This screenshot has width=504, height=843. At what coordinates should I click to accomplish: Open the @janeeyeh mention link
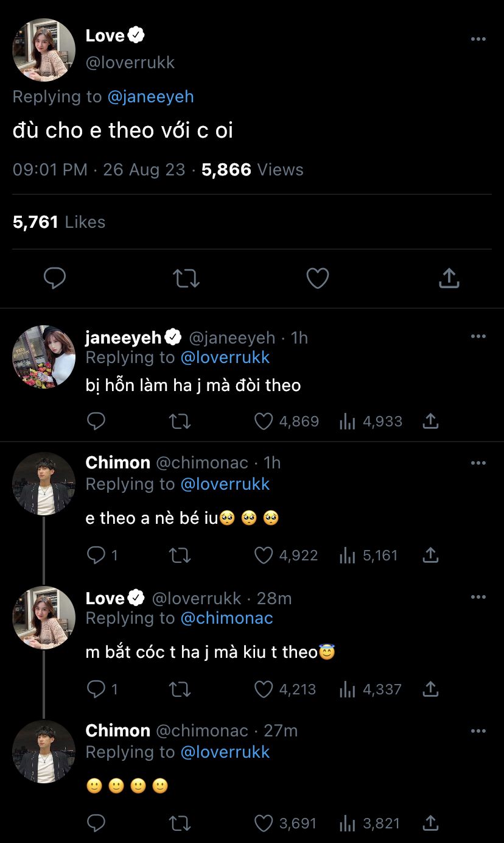click(150, 97)
